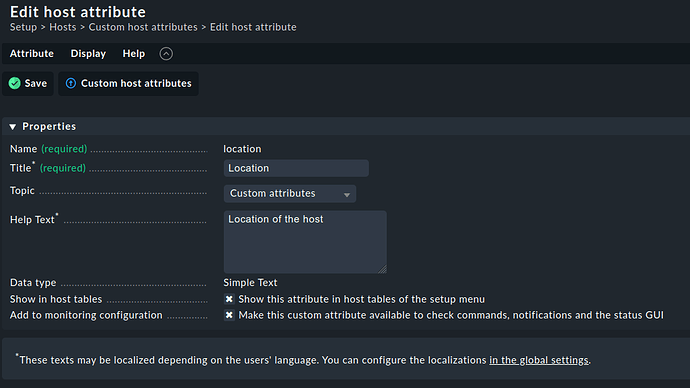Grab the Help Text textarea resize handle
This screenshot has width=690, height=388.
(382, 269)
